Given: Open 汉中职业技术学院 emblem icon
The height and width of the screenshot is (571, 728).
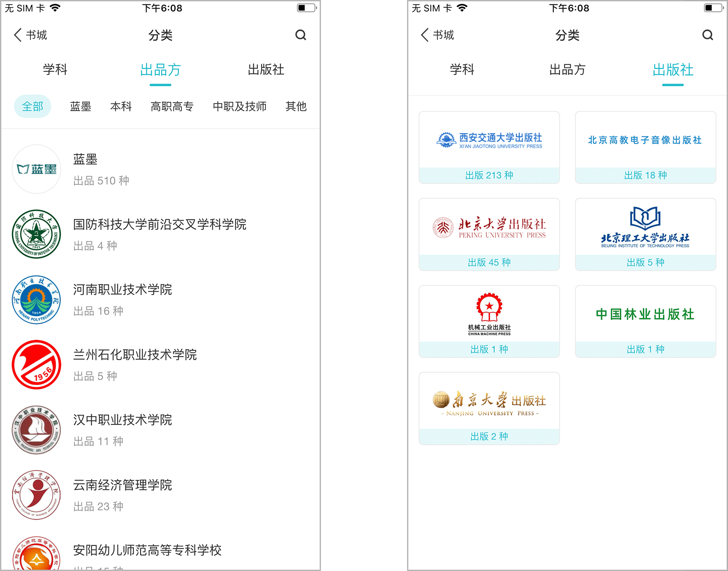Looking at the screenshot, I should 36,430.
